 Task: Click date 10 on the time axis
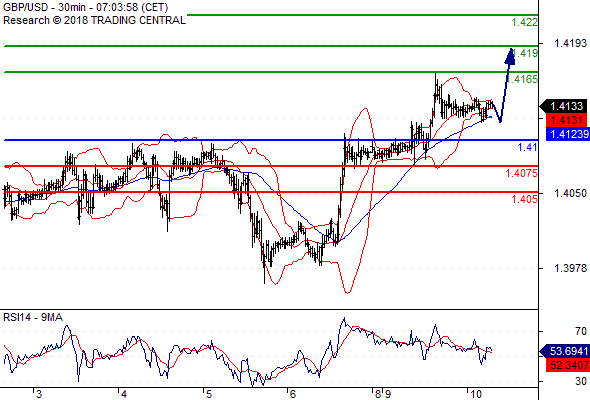coord(476,394)
